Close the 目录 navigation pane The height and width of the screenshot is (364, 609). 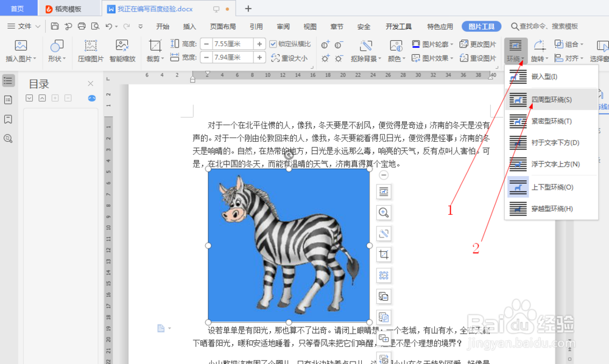pyautogui.click(x=91, y=83)
